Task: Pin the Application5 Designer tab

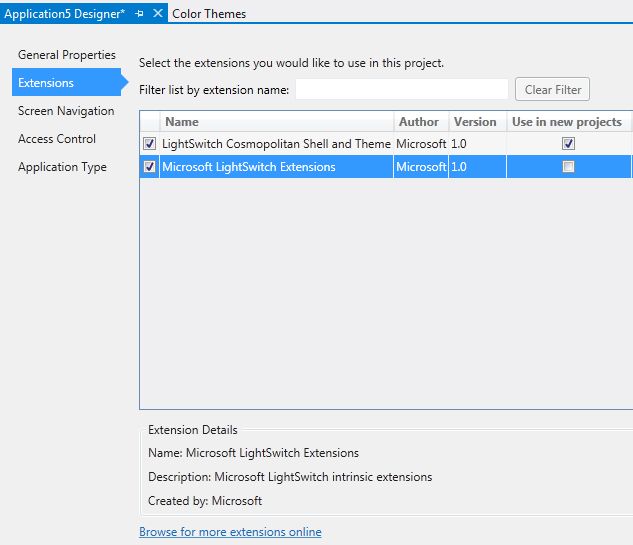Action: (x=140, y=14)
